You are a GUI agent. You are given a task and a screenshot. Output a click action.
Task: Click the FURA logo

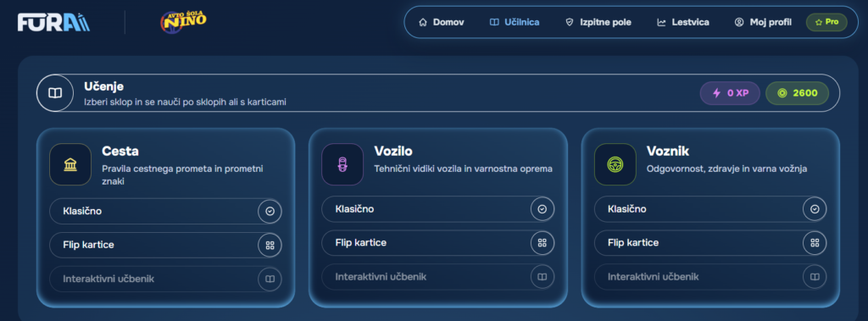tap(53, 22)
